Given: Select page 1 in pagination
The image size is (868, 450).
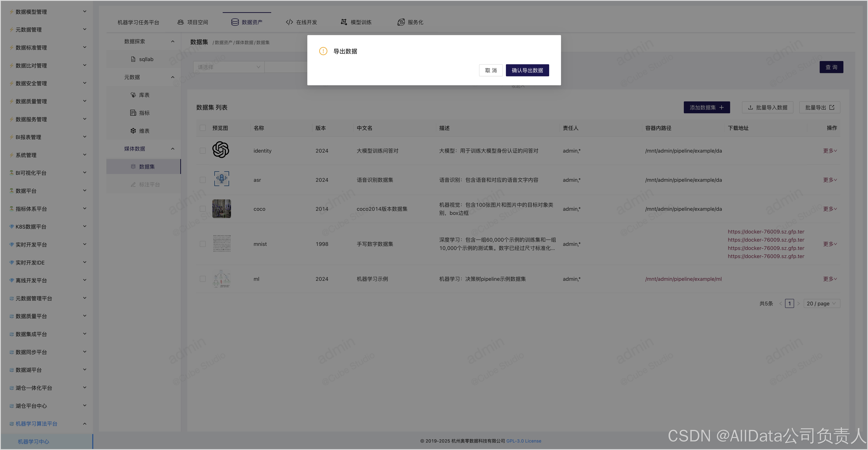Looking at the screenshot, I should click(x=789, y=304).
